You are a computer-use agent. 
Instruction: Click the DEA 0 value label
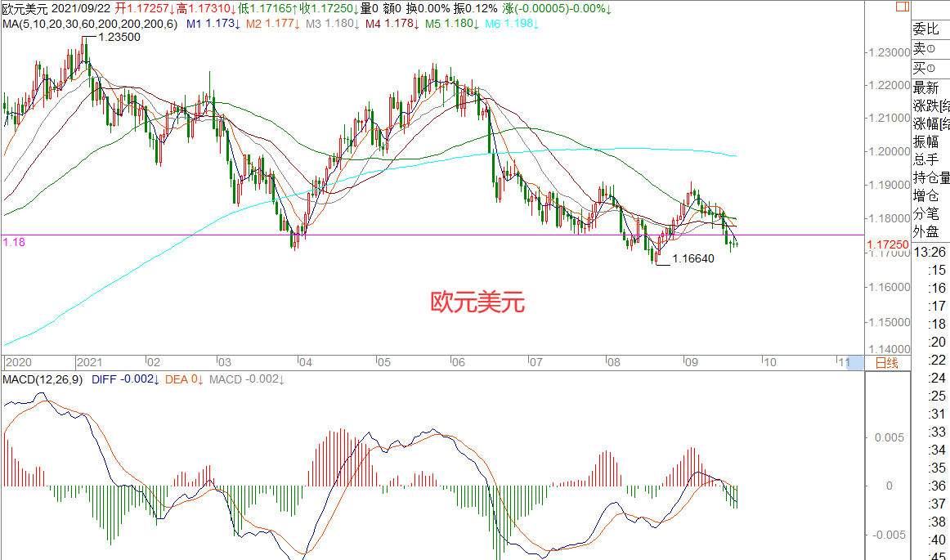pos(185,379)
